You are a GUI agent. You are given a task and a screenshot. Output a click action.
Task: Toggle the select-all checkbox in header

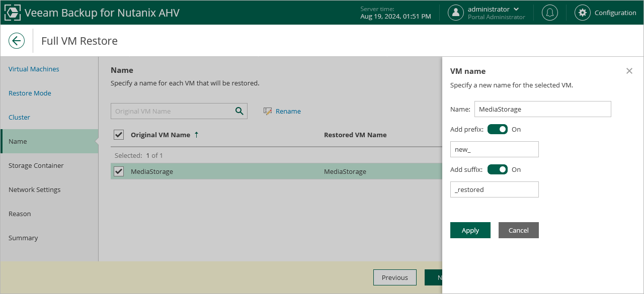coord(119,135)
